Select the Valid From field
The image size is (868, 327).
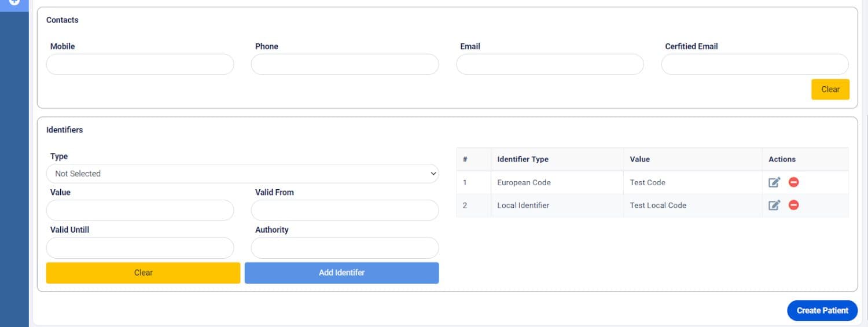[345, 210]
